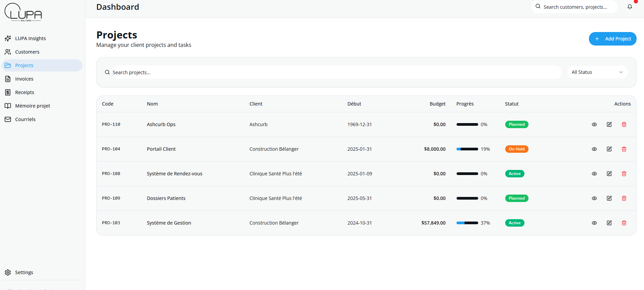Show details for Dossiers Patients project

point(594,198)
